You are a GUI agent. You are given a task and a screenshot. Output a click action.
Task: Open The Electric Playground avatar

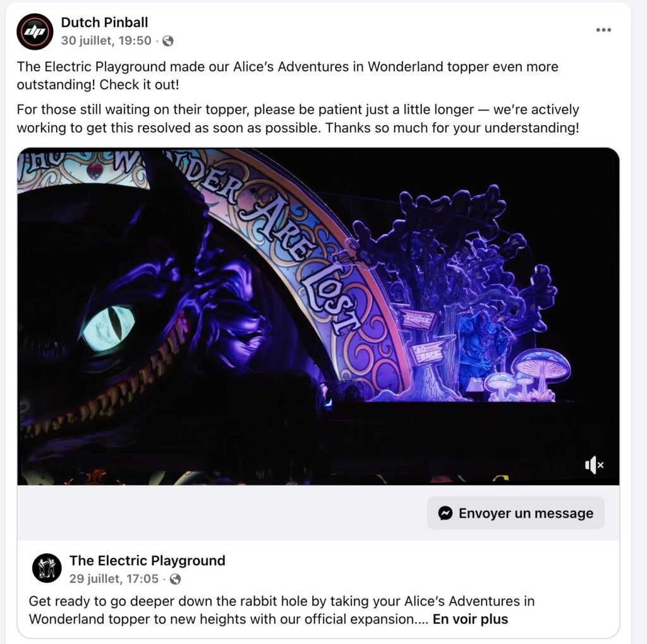(47, 568)
